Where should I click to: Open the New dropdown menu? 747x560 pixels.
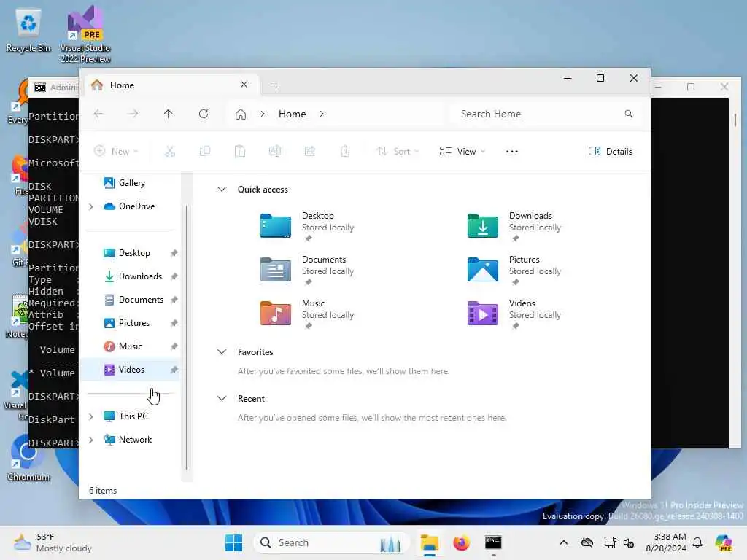click(x=116, y=152)
